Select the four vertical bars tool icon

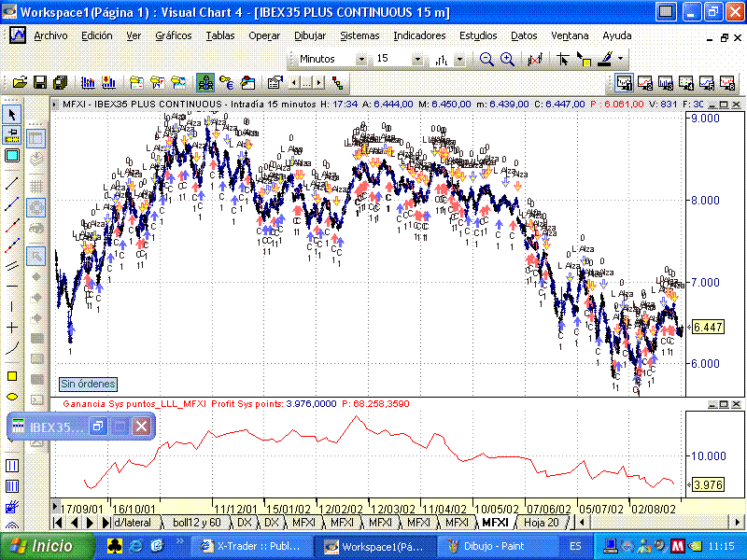(x=12, y=486)
